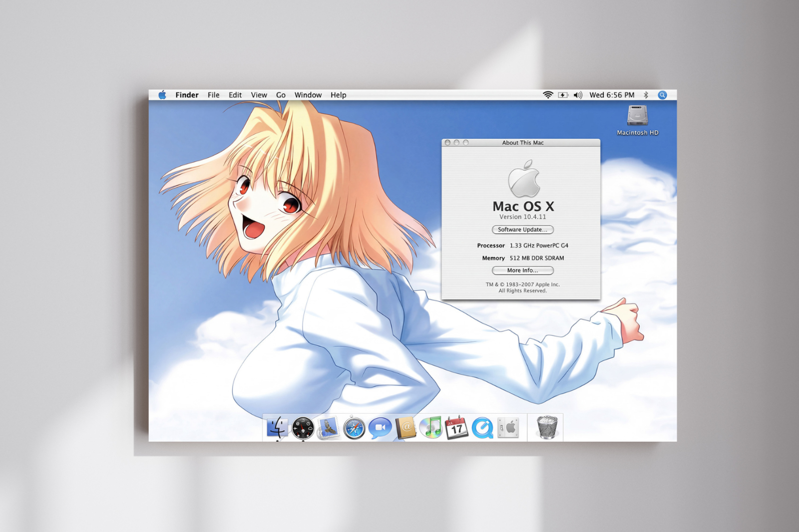This screenshot has height=532, width=799.
Task: Minimize the About This Mac window
Action: pyautogui.click(x=456, y=143)
